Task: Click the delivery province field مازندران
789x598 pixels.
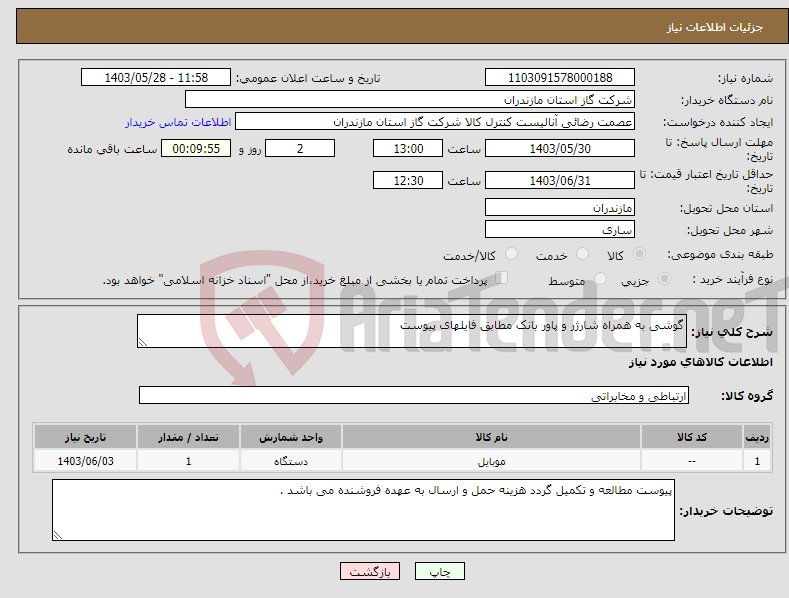Action: (560, 207)
